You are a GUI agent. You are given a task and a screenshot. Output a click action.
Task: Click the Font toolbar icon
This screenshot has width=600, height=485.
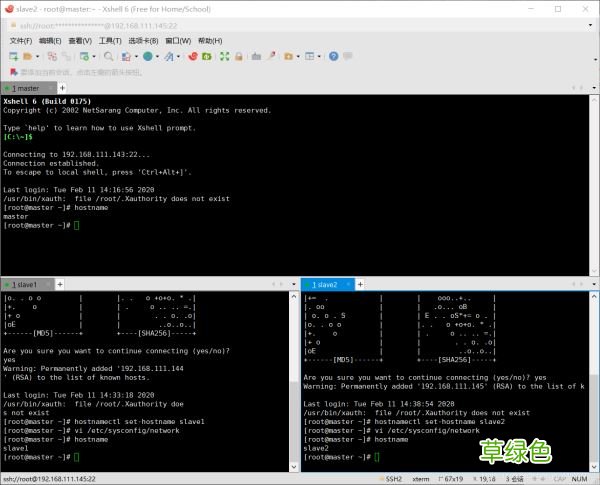pyautogui.click(x=169, y=57)
